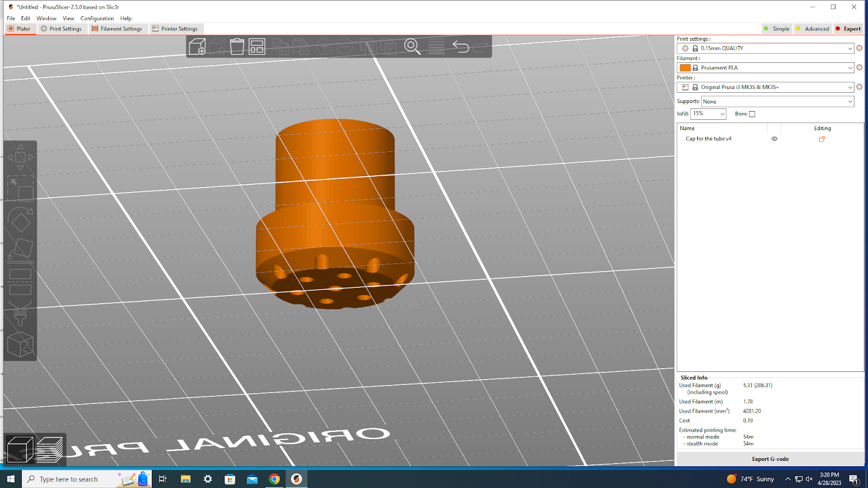
Task: Open the Print settings preset dropdown
Action: (x=765, y=48)
